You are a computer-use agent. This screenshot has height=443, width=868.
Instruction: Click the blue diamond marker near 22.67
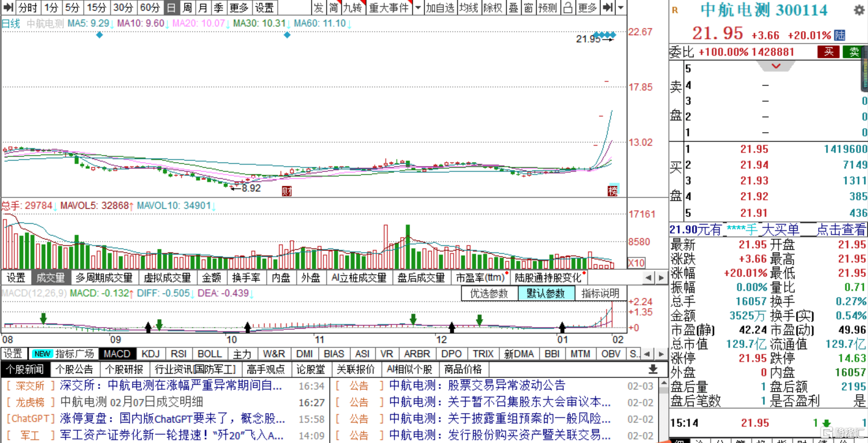point(99,35)
